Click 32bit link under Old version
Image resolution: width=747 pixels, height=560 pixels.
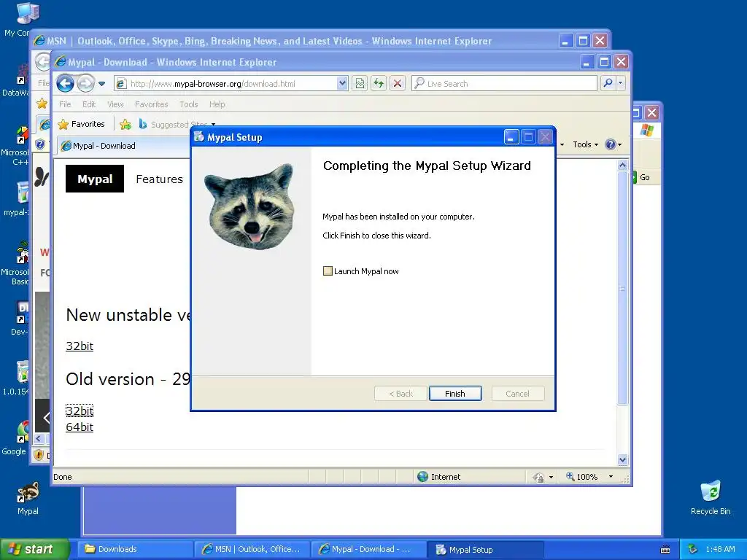point(80,411)
